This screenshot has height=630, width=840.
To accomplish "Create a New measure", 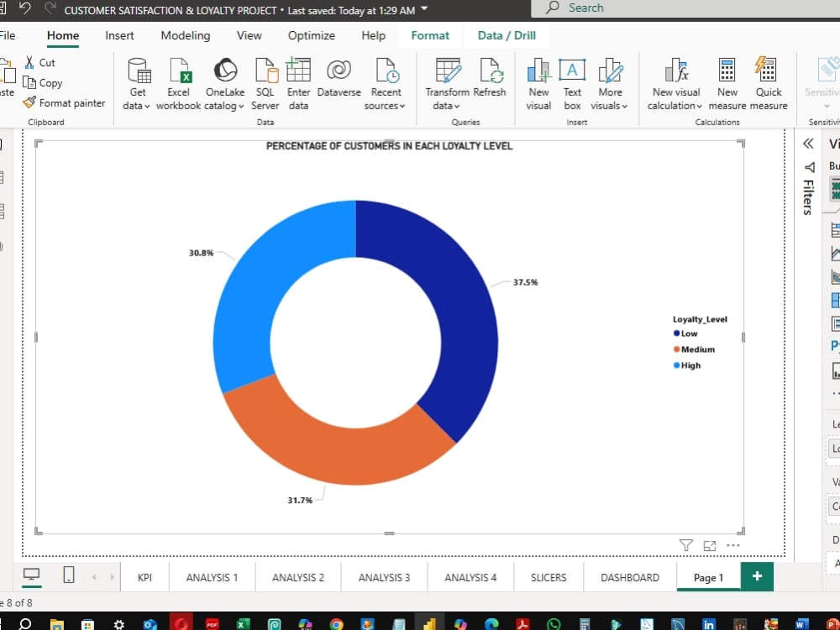I will (727, 84).
